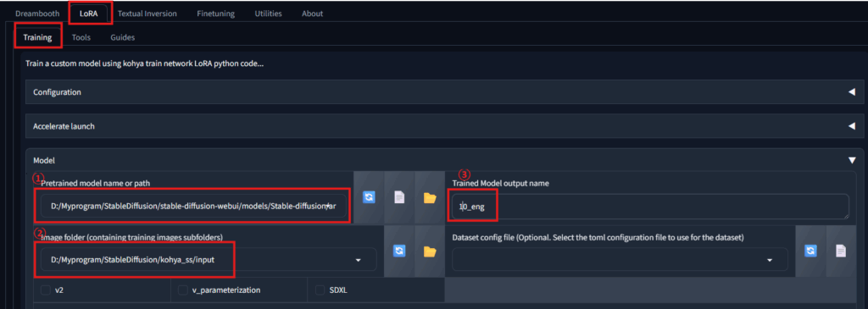Select the Training sub-tab
Viewport: 868px width, 309px height.
point(37,37)
